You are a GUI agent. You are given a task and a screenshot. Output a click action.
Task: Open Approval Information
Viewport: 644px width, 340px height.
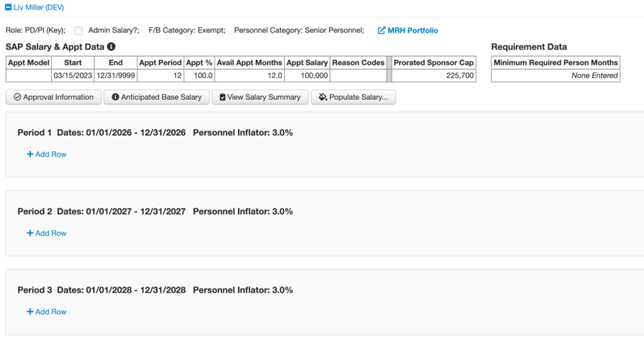click(x=53, y=97)
